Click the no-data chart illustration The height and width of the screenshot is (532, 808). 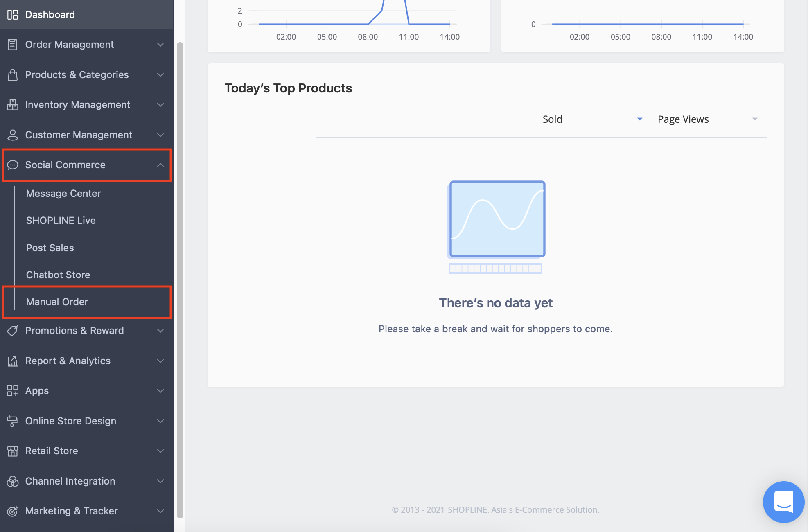(496, 227)
